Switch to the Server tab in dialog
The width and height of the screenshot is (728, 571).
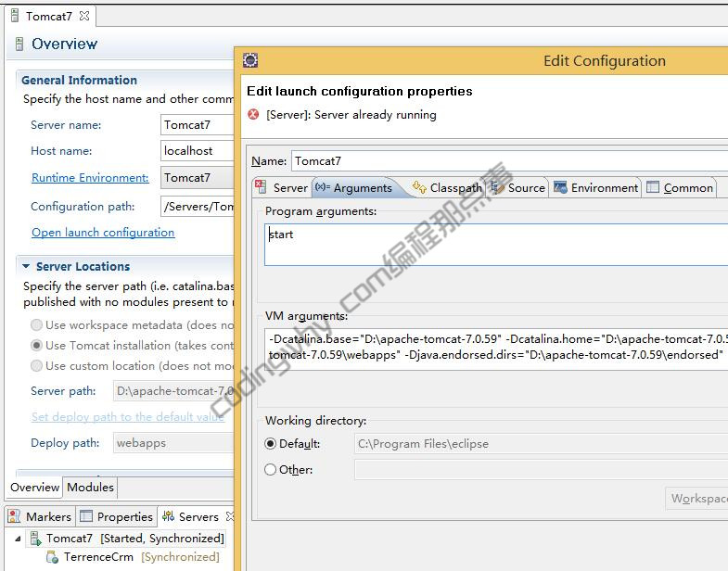coord(282,187)
